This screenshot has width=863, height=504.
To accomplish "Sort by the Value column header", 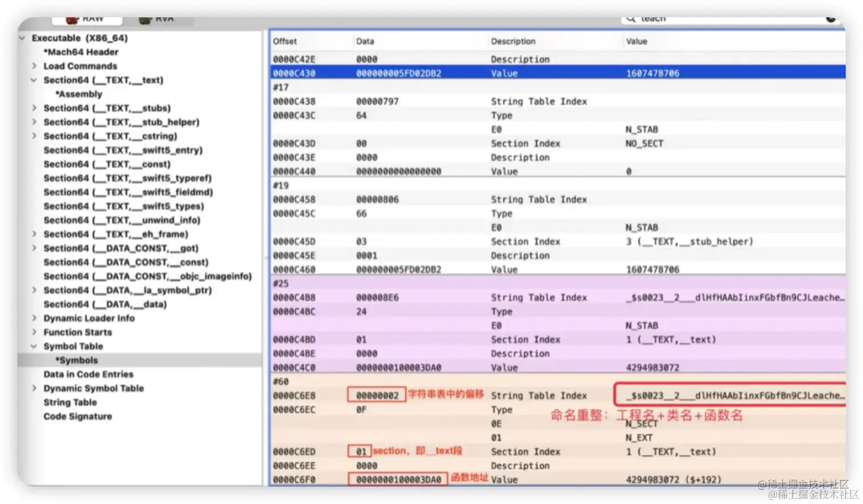I will tap(636, 41).
